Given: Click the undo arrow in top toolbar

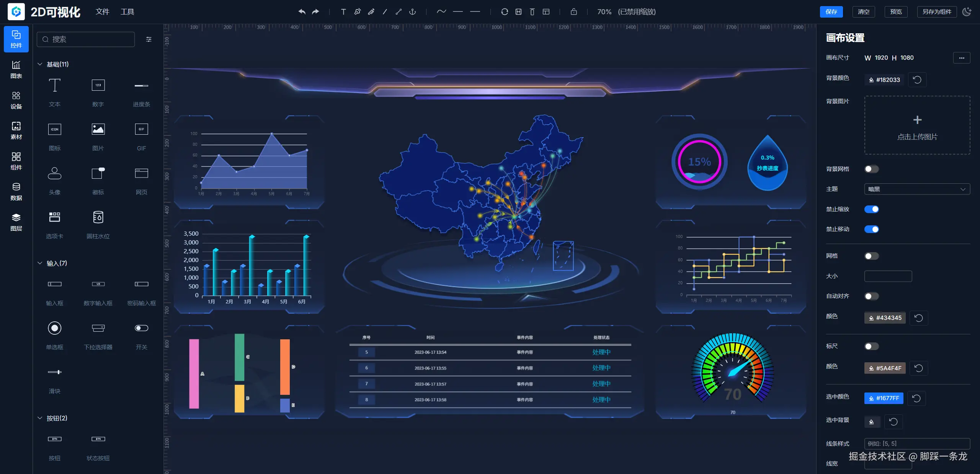Looking at the screenshot, I should tap(302, 11).
